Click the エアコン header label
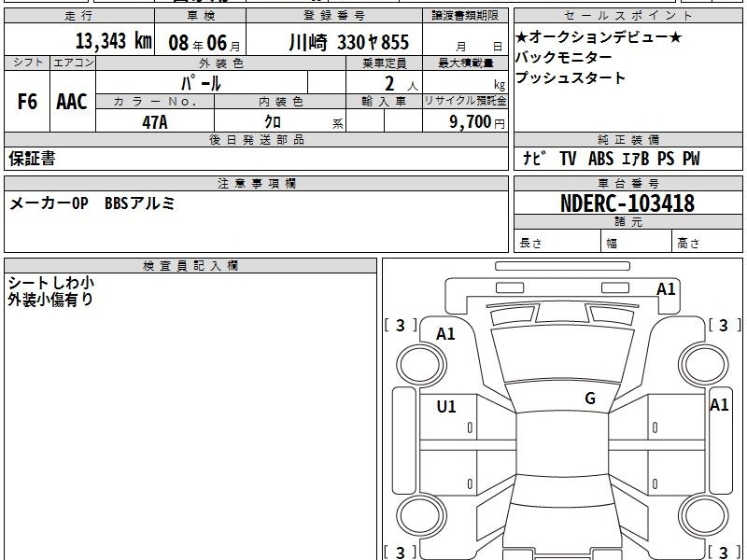747x560 pixels. click(x=73, y=63)
